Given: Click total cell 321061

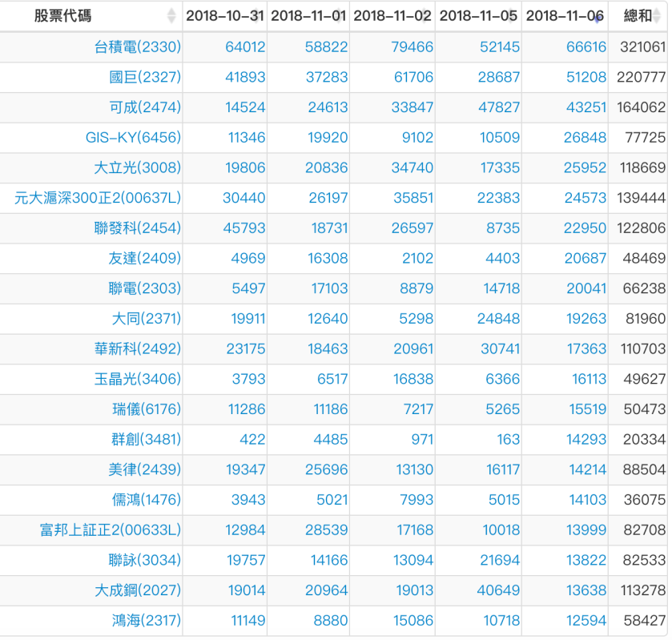Looking at the screenshot, I should [642, 47].
